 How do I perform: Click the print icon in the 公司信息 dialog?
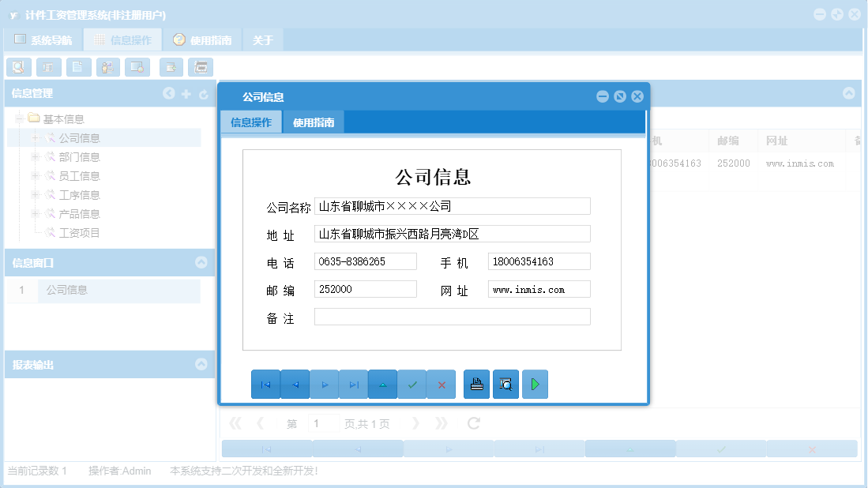pyautogui.click(x=476, y=384)
